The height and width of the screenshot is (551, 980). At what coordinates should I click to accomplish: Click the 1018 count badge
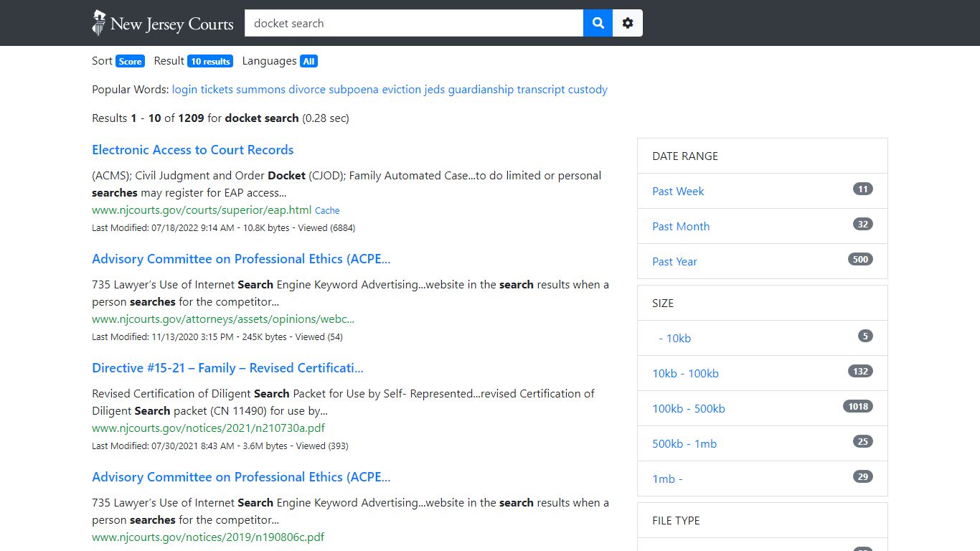pyautogui.click(x=858, y=407)
